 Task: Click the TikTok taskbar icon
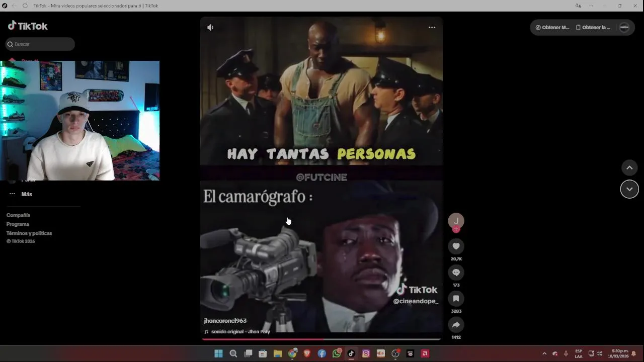(351, 354)
